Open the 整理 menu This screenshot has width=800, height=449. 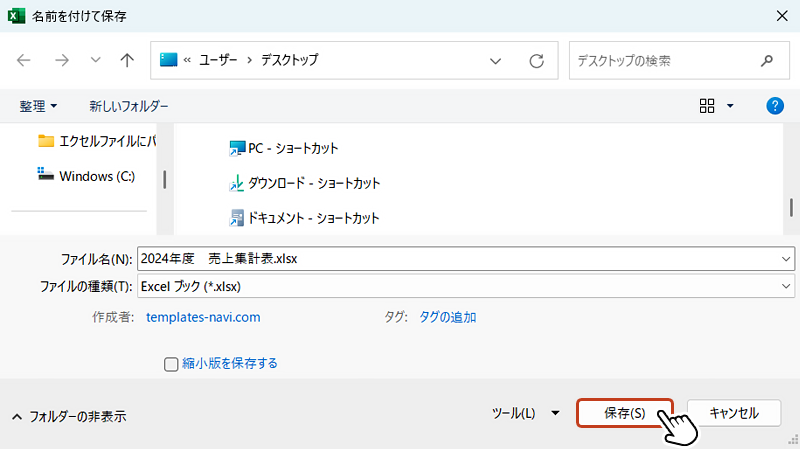click(x=38, y=106)
